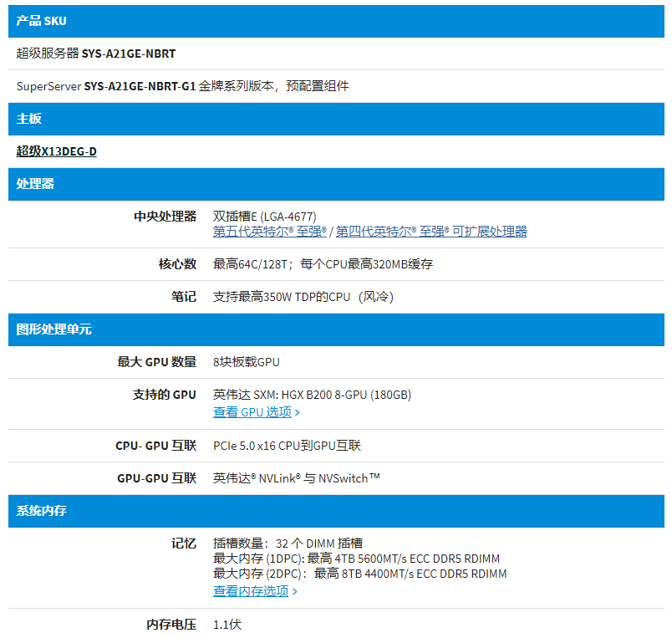Viewport: 672px width, 638px height.
Task: Click the 图形处理单元 section header
Action: pyautogui.click(x=337, y=329)
